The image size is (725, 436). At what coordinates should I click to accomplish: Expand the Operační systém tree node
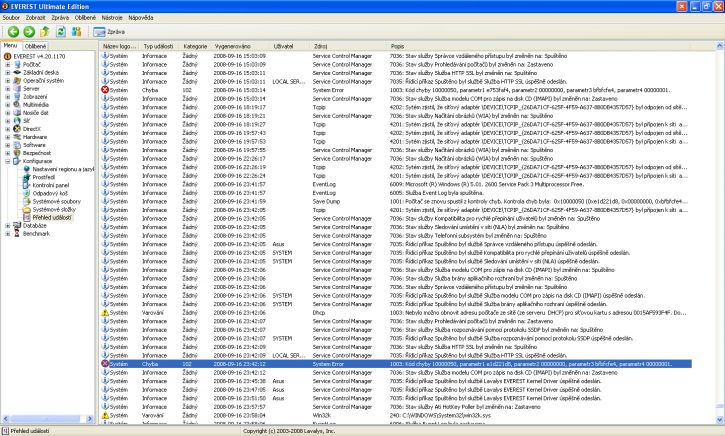(x=7, y=80)
